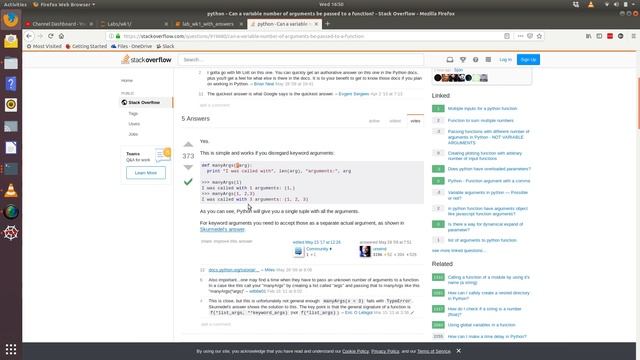The height and width of the screenshot is (360, 640).
Task: Close the active python Stack Overflow tab
Action: click(316, 24)
